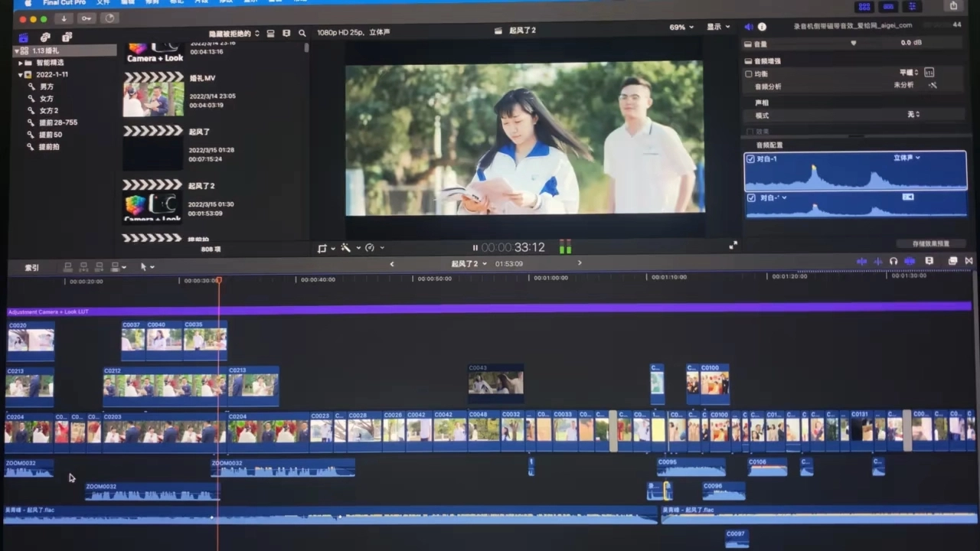This screenshot has width=980, height=551.
Task: Open the keyword editor key icon
Action: tap(86, 18)
